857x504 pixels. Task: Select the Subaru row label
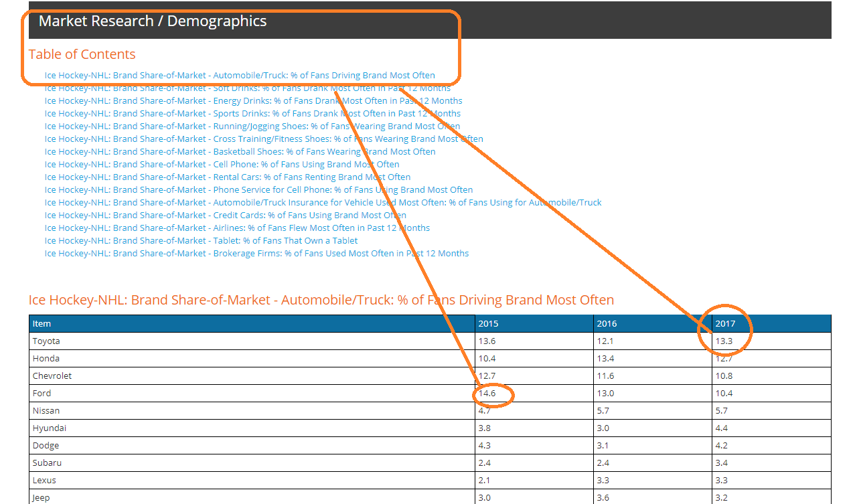pyautogui.click(x=46, y=463)
